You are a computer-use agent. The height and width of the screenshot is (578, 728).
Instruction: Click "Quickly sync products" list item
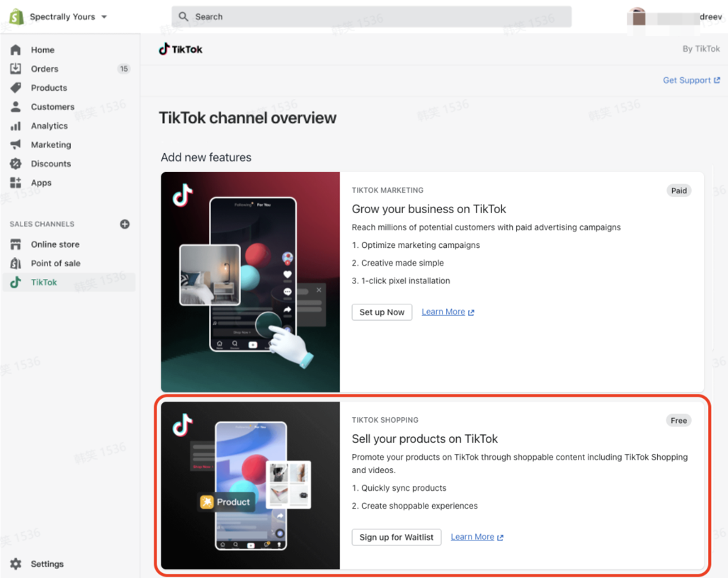click(399, 489)
